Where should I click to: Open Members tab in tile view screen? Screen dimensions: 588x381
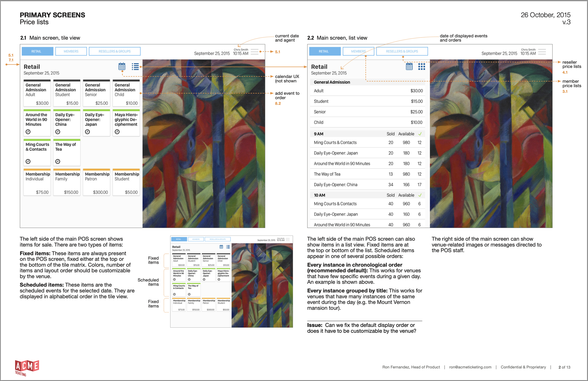(x=71, y=51)
